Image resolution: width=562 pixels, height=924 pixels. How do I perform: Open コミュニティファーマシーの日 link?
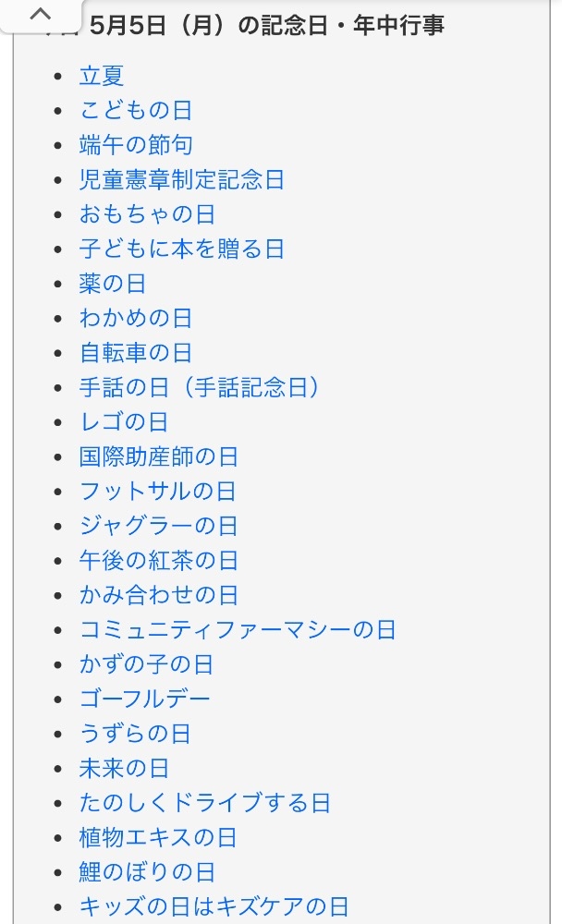coord(238,630)
